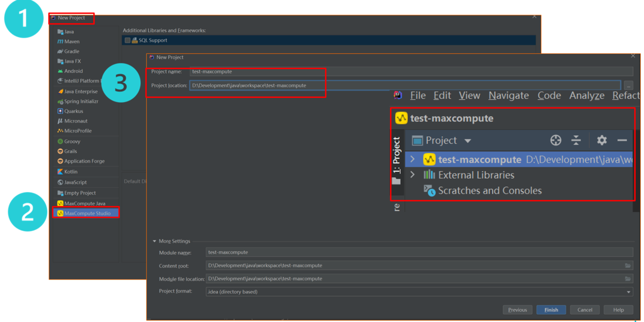Open the Project view dropdown
Image resolution: width=644 pixels, height=322 pixels.
tap(467, 141)
